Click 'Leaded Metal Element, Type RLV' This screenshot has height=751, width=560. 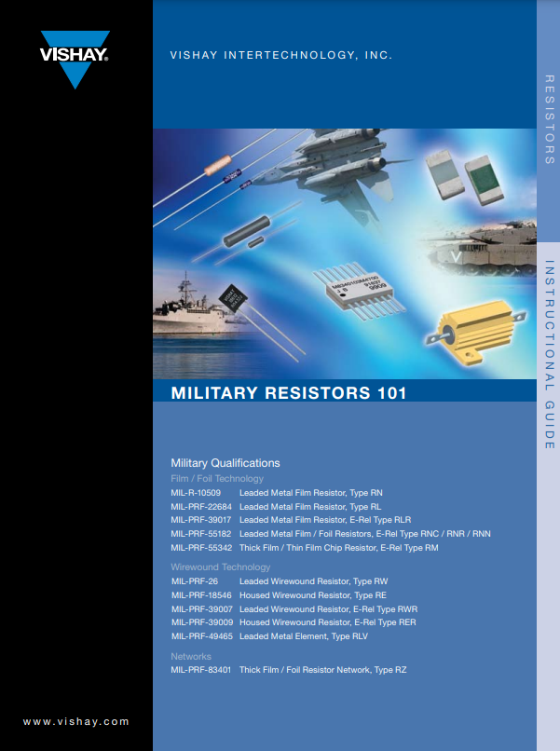tap(304, 636)
